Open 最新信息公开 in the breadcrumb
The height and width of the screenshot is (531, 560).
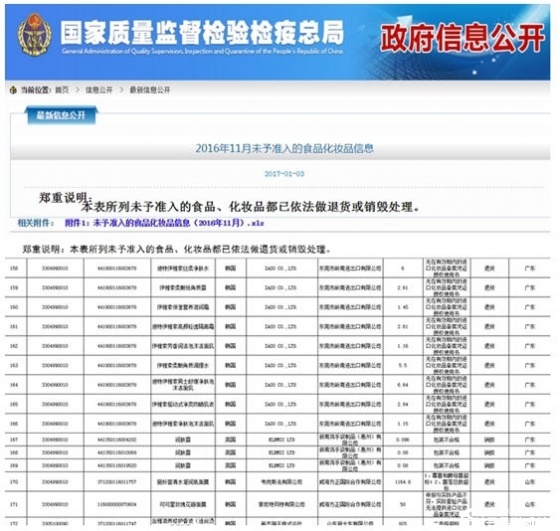pos(150,90)
